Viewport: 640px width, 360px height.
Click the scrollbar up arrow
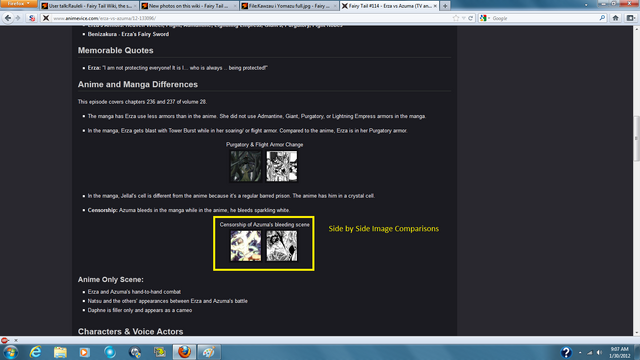(636, 29)
